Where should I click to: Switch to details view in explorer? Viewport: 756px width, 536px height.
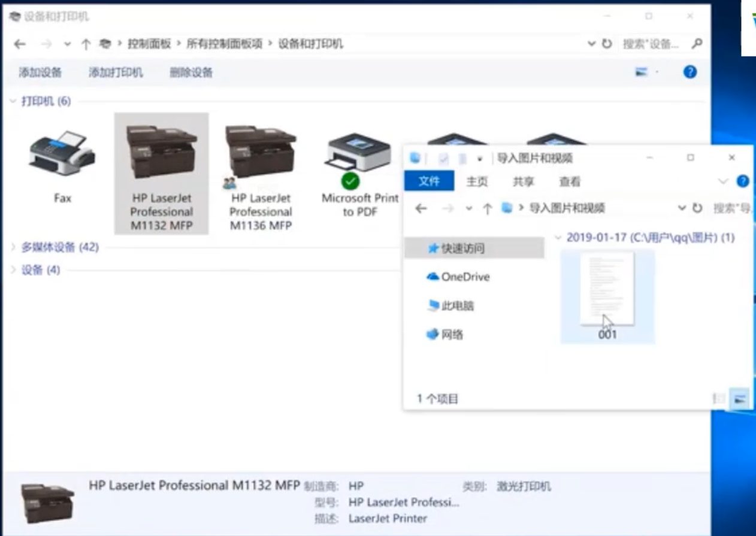pyautogui.click(x=718, y=399)
